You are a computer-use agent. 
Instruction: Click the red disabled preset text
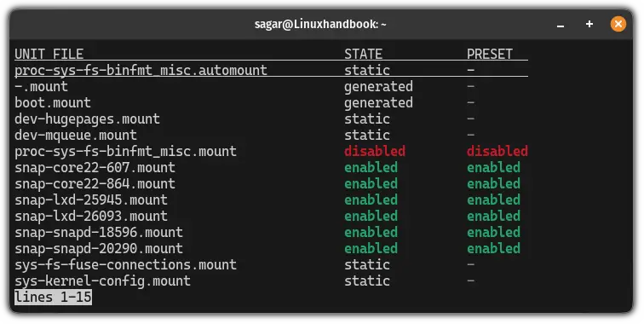pyautogui.click(x=497, y=151)
